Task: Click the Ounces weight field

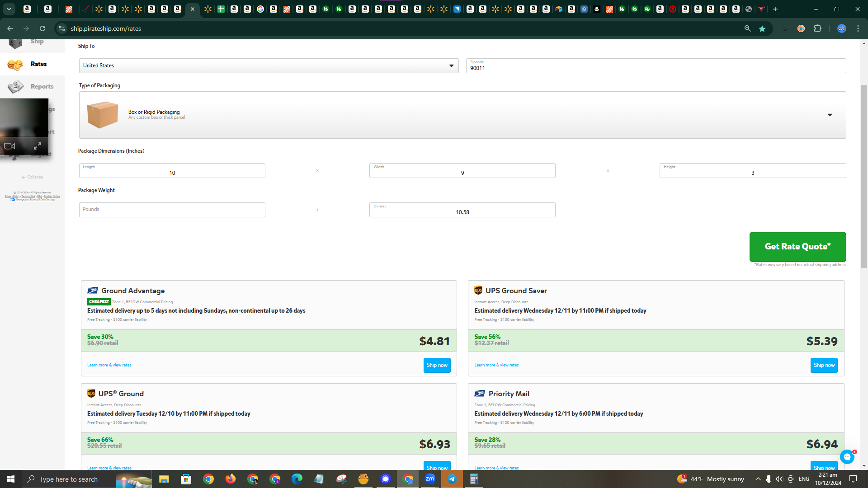Action: (462, 210)
